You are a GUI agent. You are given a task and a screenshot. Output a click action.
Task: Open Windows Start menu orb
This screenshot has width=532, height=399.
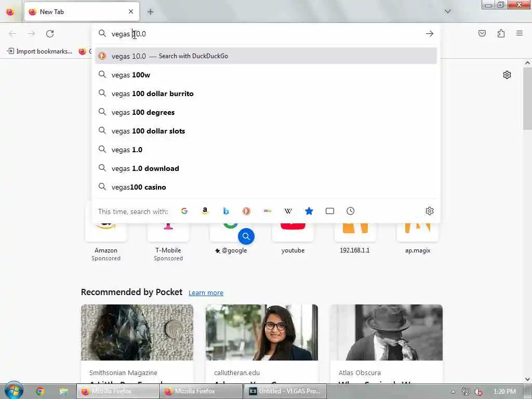[x=14, y=391]
